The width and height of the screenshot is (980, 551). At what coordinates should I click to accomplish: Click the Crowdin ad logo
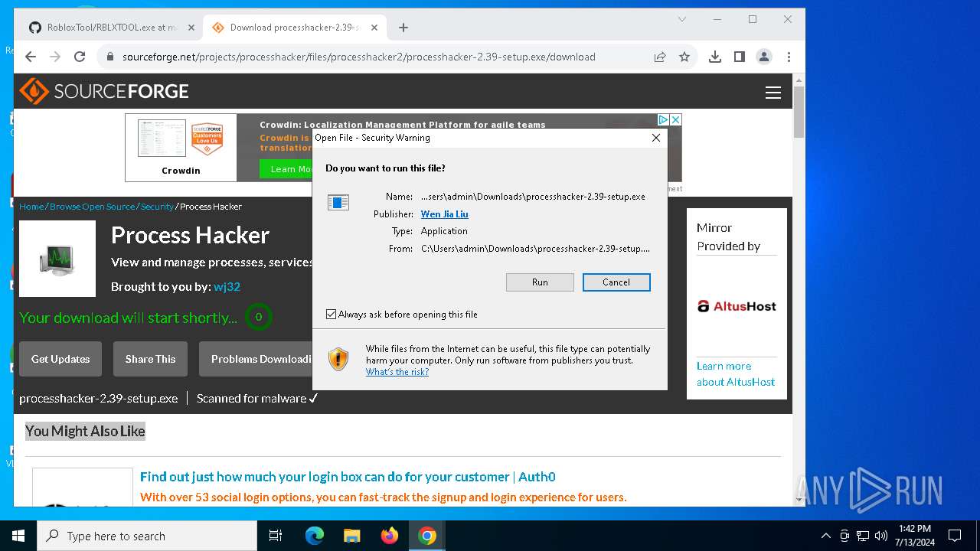(181, 146)
